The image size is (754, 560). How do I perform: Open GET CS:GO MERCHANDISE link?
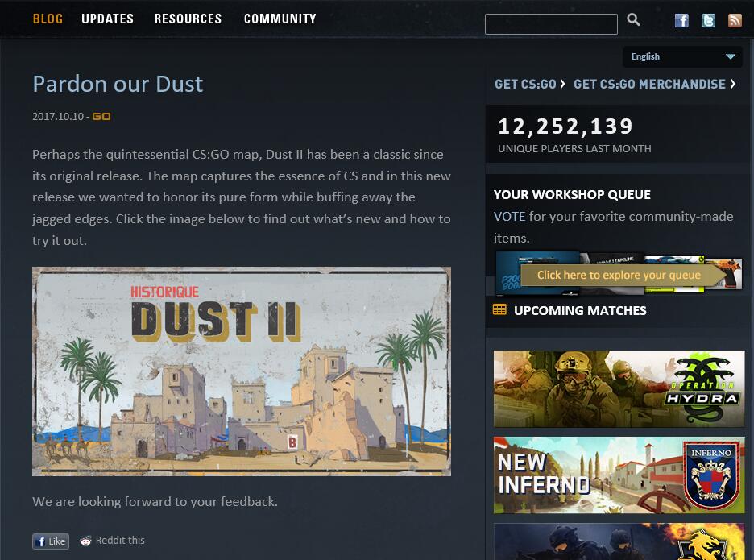[x=654, y=84]
